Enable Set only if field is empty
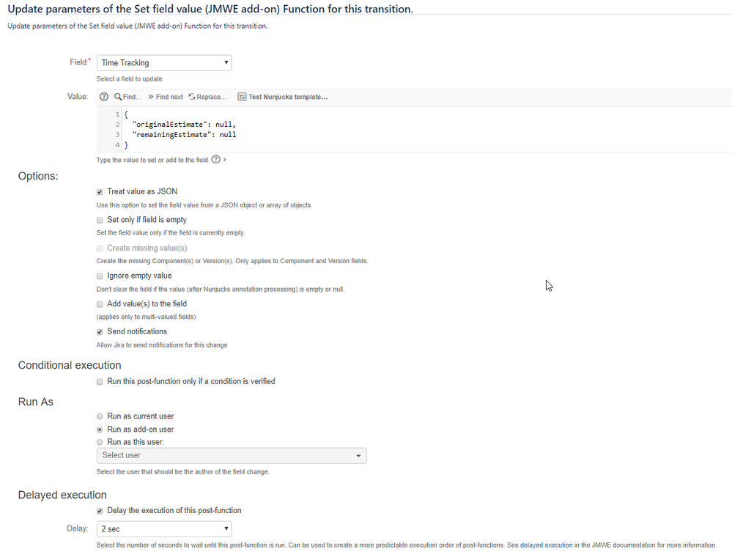 100,220
